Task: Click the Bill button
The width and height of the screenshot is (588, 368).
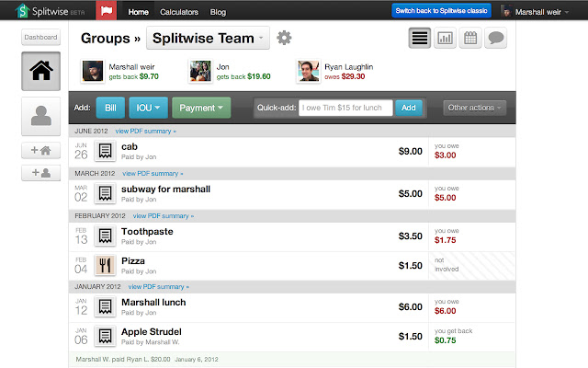Action: [109, 108]
